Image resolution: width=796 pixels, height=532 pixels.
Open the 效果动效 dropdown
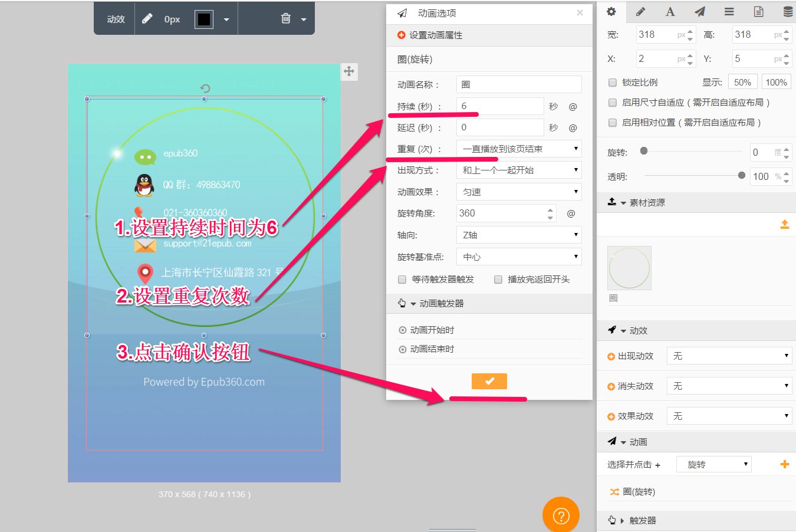tap(729, 416)
